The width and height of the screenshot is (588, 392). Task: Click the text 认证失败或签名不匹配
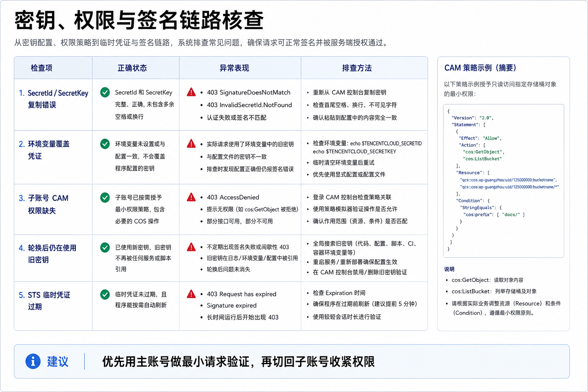[237, 118]
